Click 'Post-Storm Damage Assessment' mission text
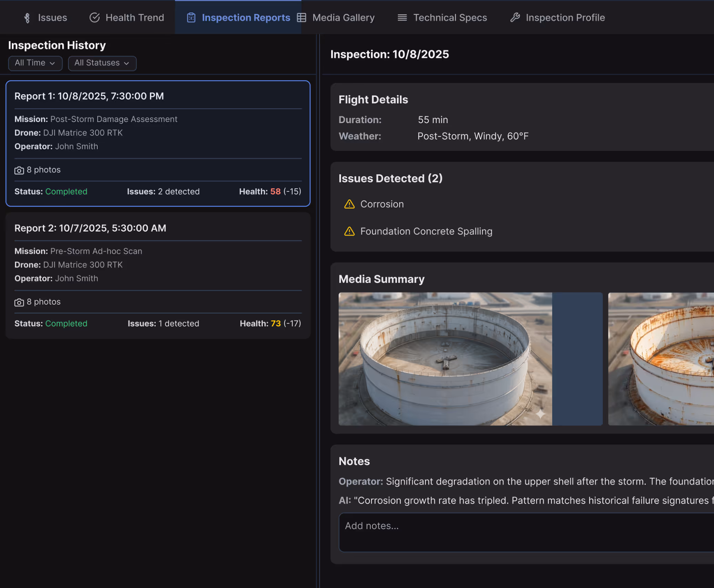Screen dimensions: 714x588 pyautogui.click(x=114, y=119)
